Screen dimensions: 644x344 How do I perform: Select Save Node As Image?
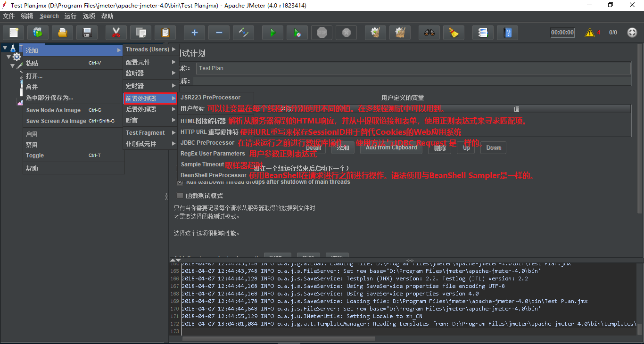tap(73, 110)
